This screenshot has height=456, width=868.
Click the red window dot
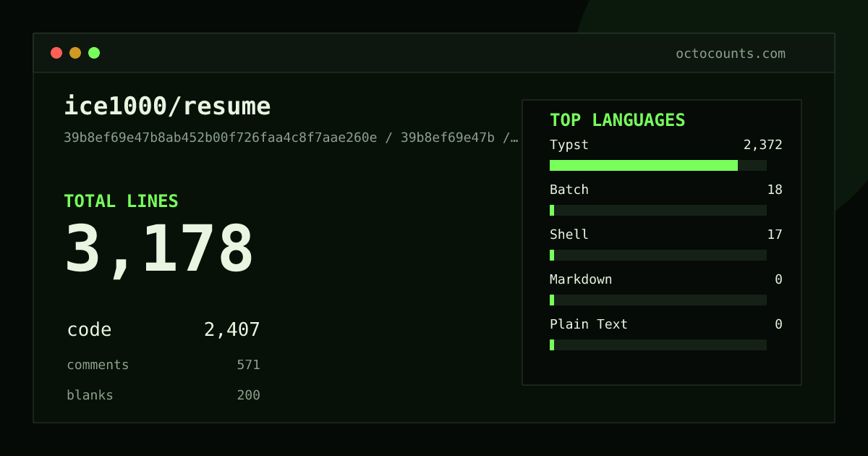pyautogui.click(x=56, y=53)
